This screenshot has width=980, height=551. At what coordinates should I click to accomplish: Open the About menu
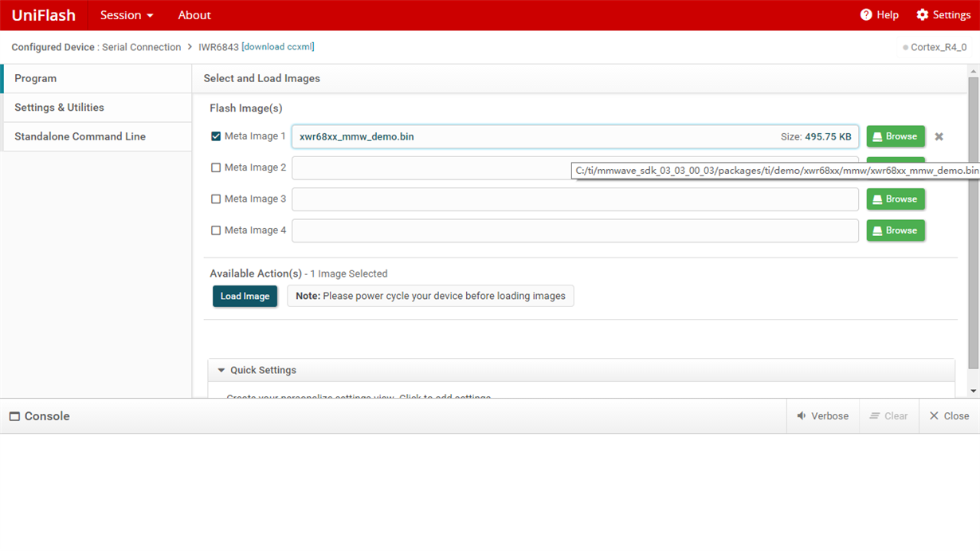pyautogui.click(x=194, y=14)
